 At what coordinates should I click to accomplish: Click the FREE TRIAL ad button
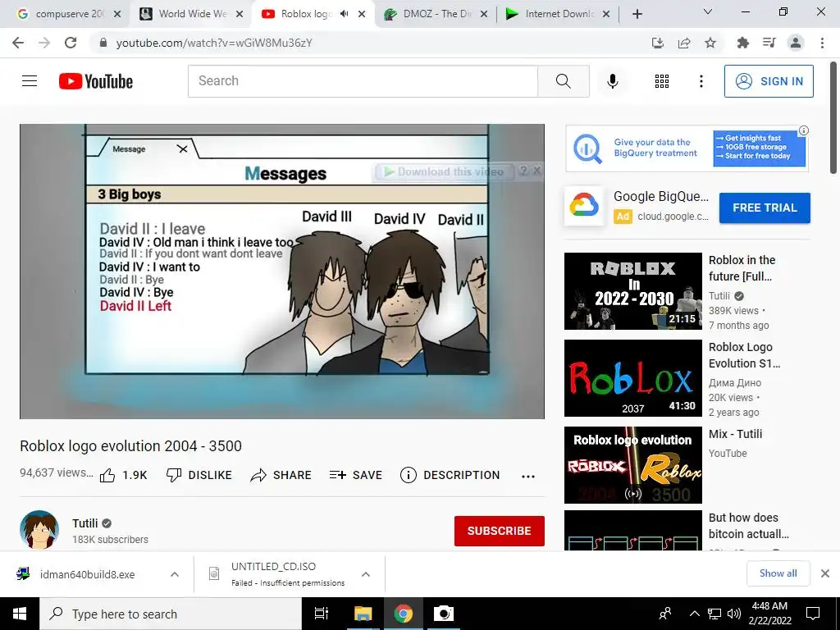(x=765, y=208)
